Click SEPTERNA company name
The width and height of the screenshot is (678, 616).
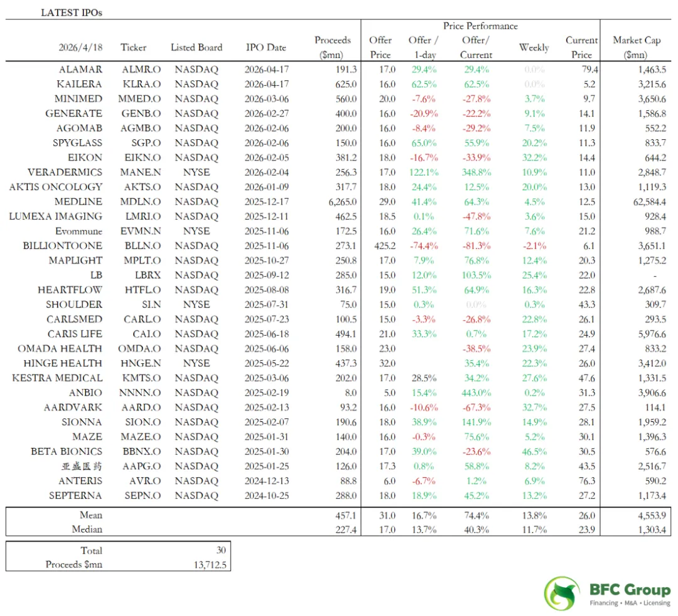75,496
